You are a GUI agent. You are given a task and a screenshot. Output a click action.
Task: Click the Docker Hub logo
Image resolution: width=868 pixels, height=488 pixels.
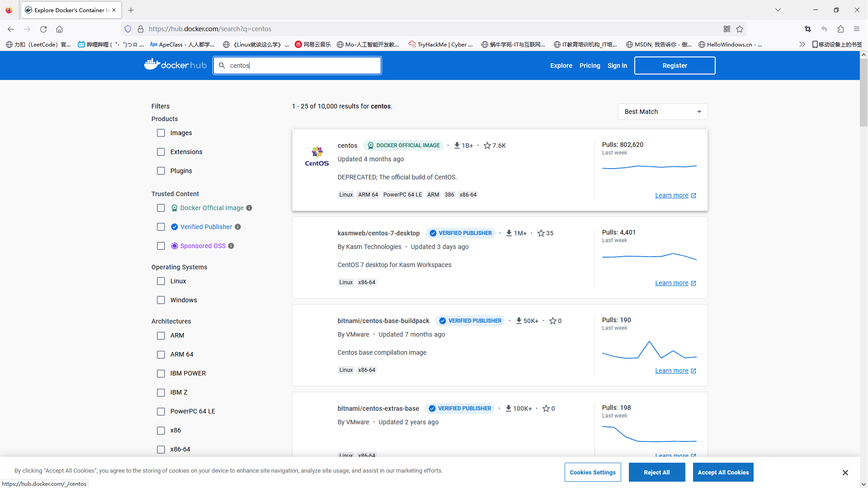[x=175, y=65]
